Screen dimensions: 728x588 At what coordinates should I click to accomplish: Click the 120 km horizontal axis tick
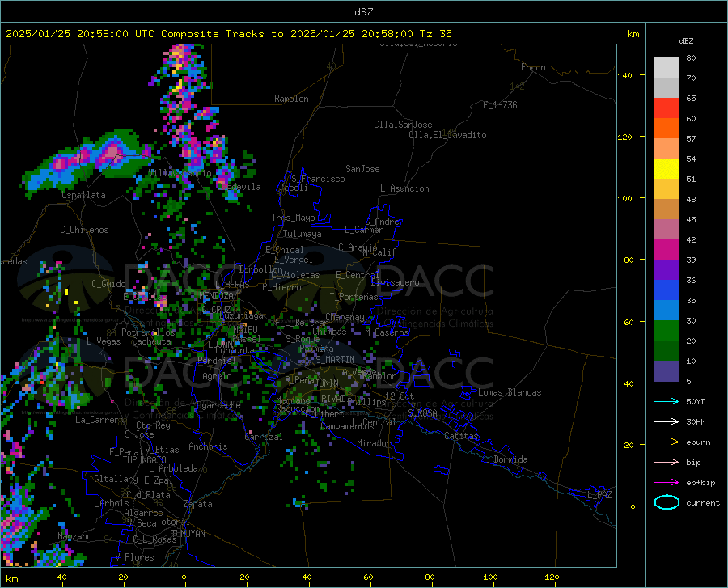pyautogui.click(x=552, y=577)
